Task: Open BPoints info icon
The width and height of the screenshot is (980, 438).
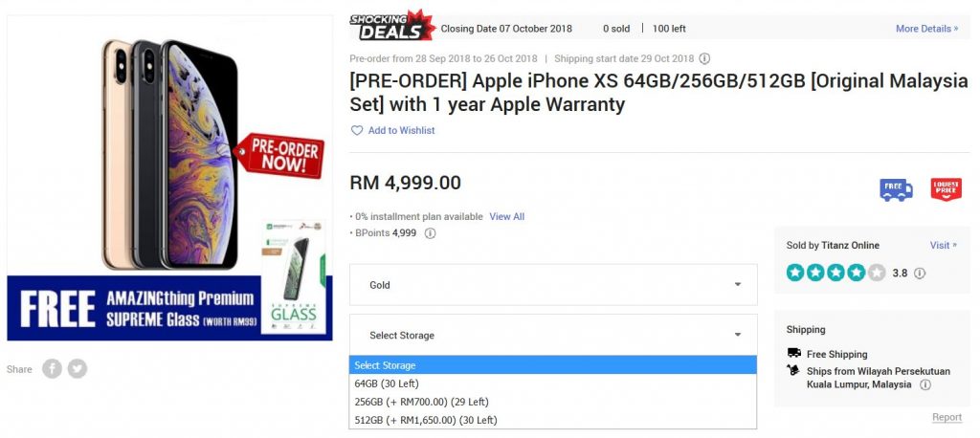Action: click(x=430, y=233)
